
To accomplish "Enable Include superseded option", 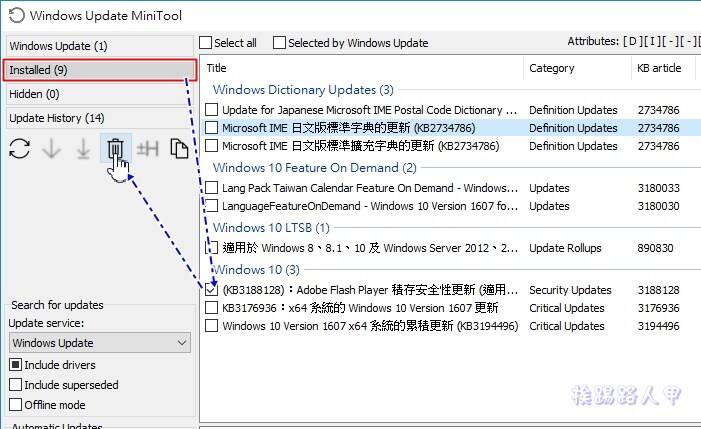I will (15, 385).
